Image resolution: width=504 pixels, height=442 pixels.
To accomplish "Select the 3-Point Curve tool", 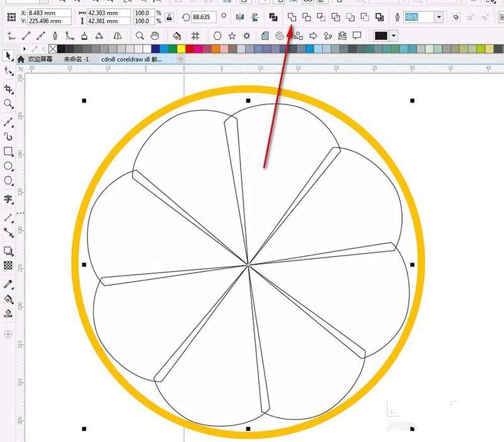I will point(99,36).
